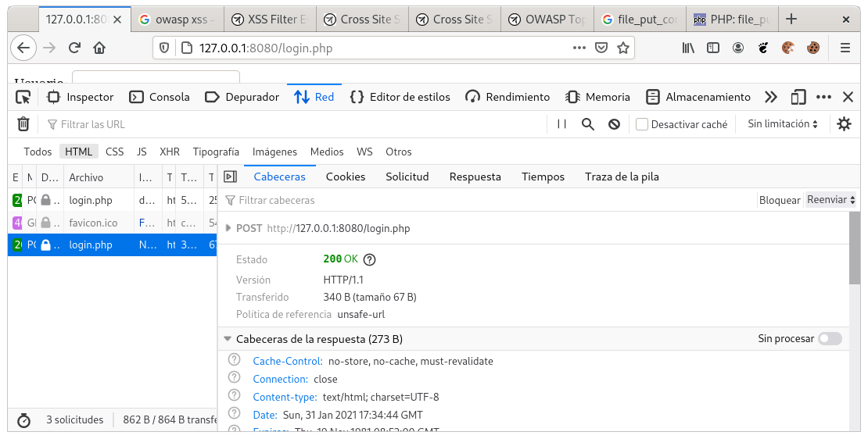868x439 pixels.
Task: Collapse Cabeceras de la respuesta section
Action: [x=228, y=339]
